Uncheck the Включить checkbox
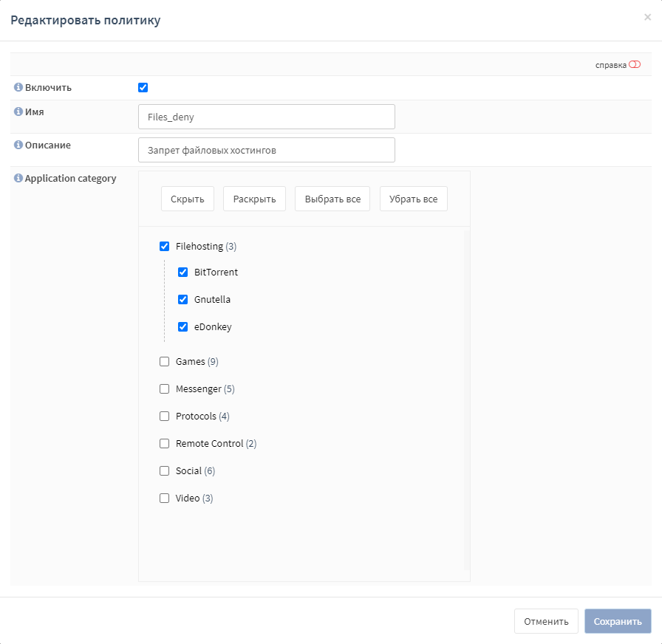 [143, 87]
